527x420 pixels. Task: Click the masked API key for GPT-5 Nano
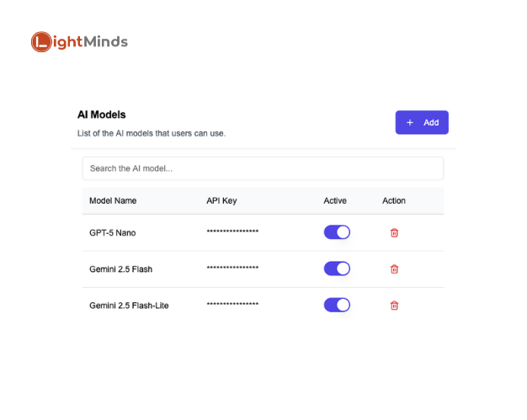click(232, 232)
